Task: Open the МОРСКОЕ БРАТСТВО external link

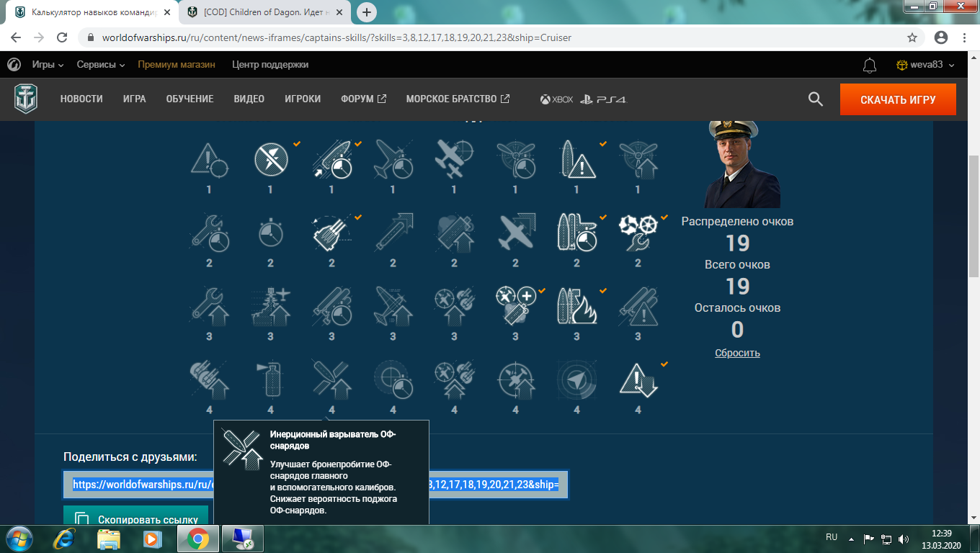Action: 458,99
